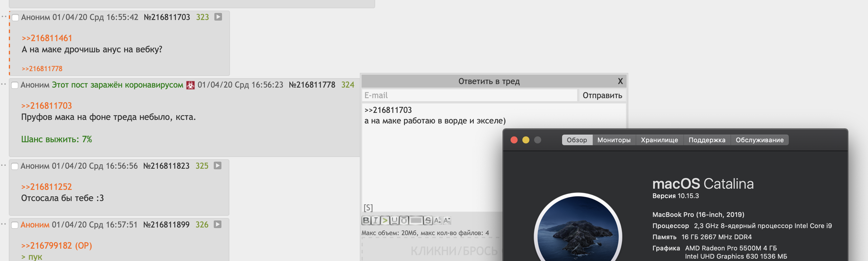The height and width of the screenshot is (261, 868).
Task: Tick the checkbox of post №216811703
Action: point(15,18)
